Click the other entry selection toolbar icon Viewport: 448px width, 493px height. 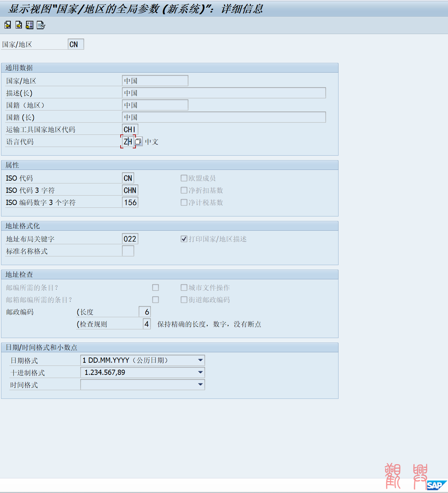tap(30, 25)
